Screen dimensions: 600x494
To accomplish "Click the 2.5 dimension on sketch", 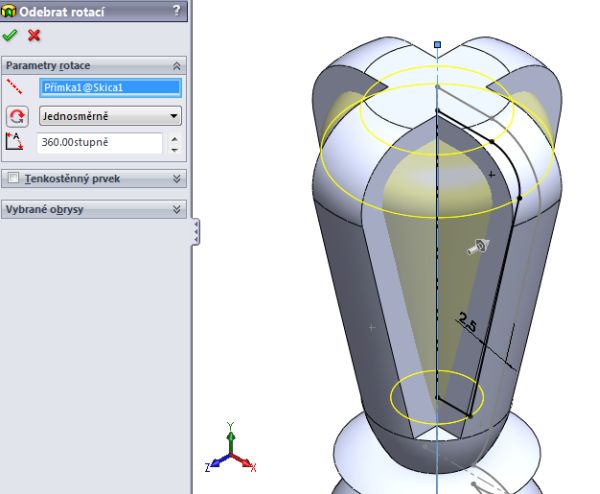I will [x=468, y=321].
